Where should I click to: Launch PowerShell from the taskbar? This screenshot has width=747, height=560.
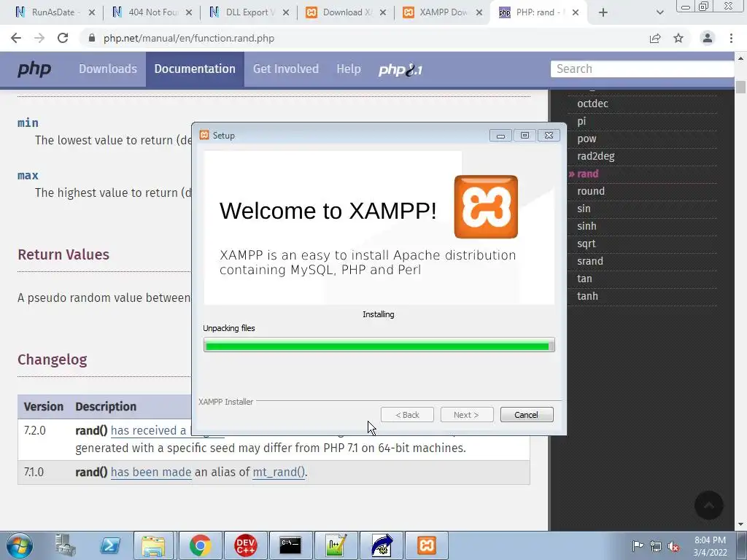pos(109,545)
